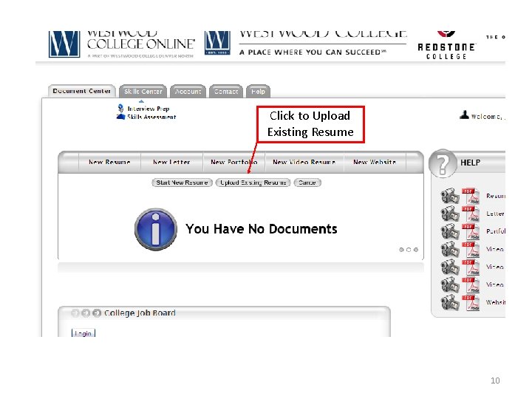
Task: Click the Portfolio help link text
Action: pyautogui.click(x=496, y=231)
